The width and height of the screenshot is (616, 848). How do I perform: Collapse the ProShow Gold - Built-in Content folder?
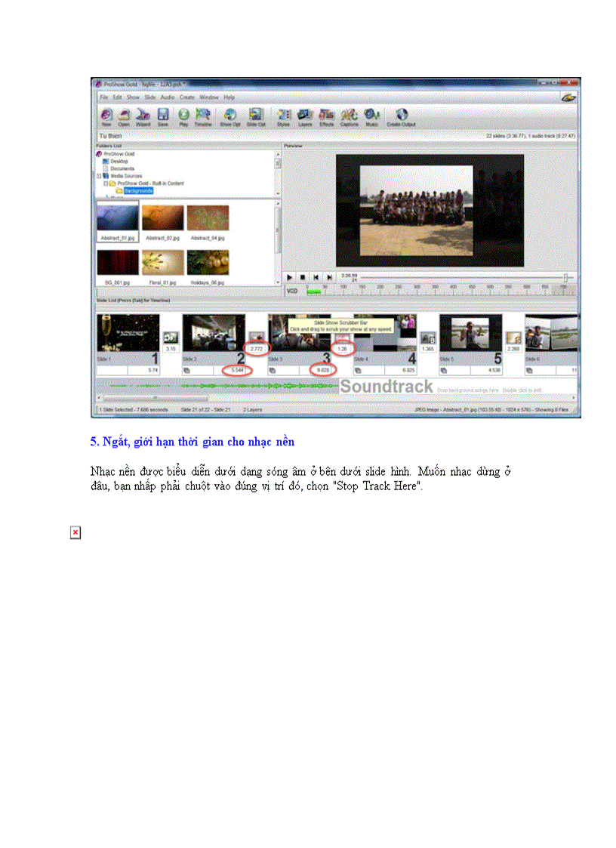point(105,183)
